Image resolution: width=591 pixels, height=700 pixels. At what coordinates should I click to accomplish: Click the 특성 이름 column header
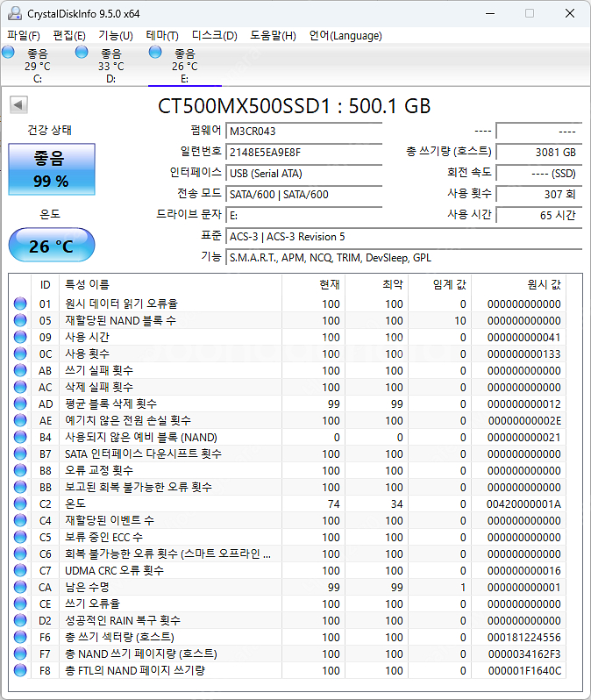88,284
